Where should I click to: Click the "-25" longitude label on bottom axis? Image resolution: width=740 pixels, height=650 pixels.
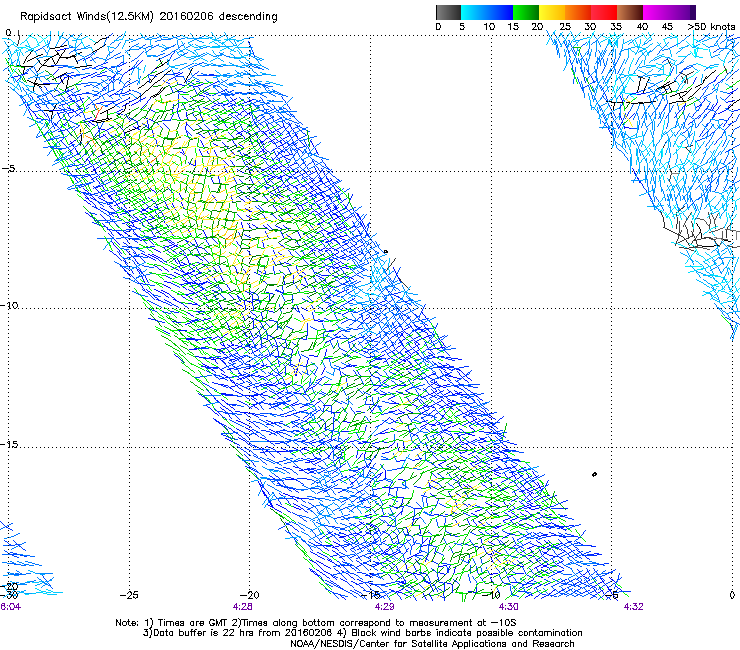129,595
